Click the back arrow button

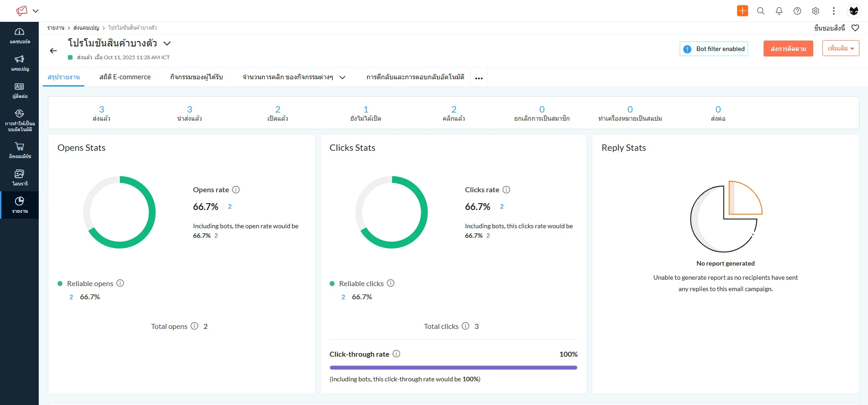point(53,51)
